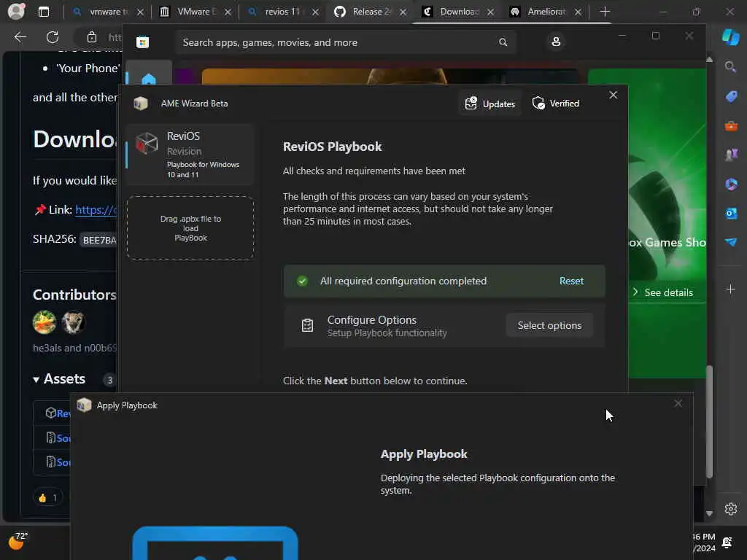The width and height of the screenshot is (747, 560).
Task: Click the SHA256 hash value BEE7BA
Action: tap(99, 240)
